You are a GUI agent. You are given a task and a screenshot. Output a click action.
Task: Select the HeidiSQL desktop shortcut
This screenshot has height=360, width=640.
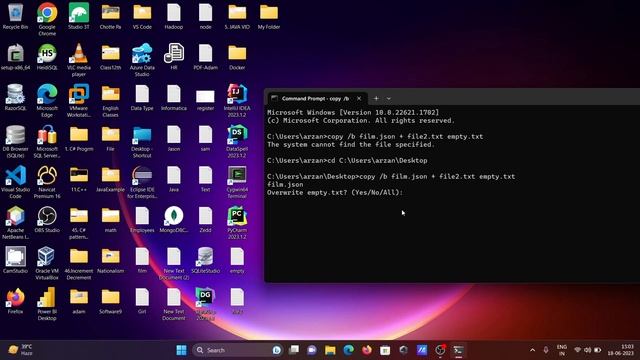point(47,57)
